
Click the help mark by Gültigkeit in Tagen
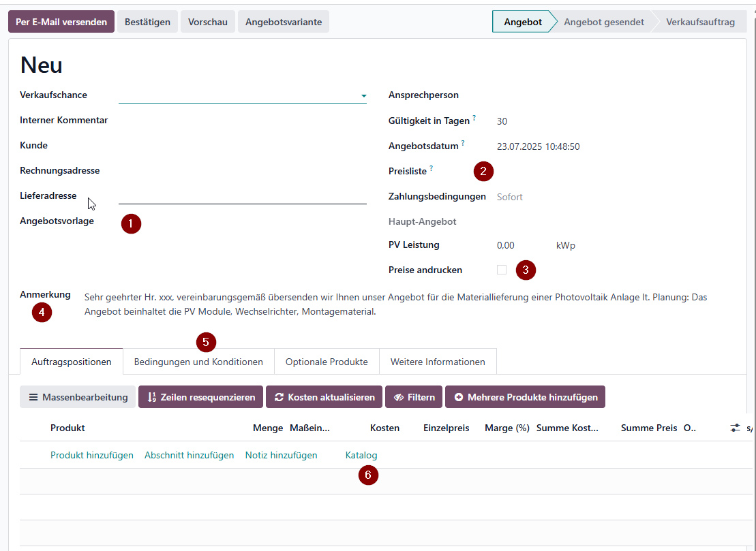pyautogui.click(x=474, y=118)
